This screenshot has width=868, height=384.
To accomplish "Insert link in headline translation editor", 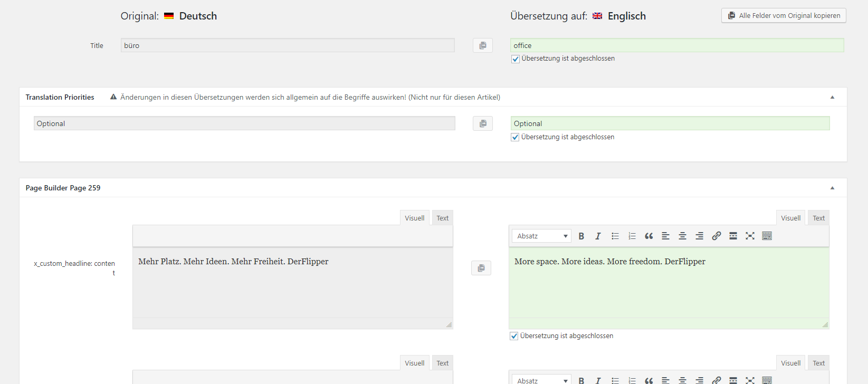I will click(x=716, y=236).
